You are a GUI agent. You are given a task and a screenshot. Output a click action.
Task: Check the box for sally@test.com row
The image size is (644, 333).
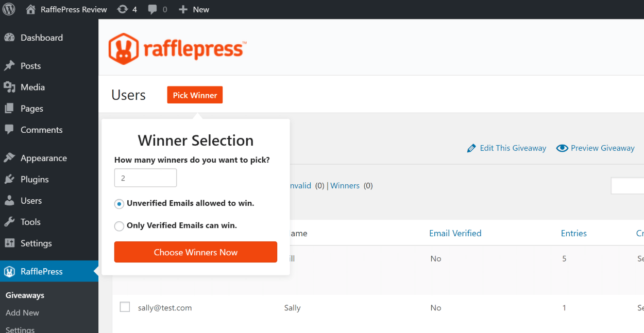(125, 307)
